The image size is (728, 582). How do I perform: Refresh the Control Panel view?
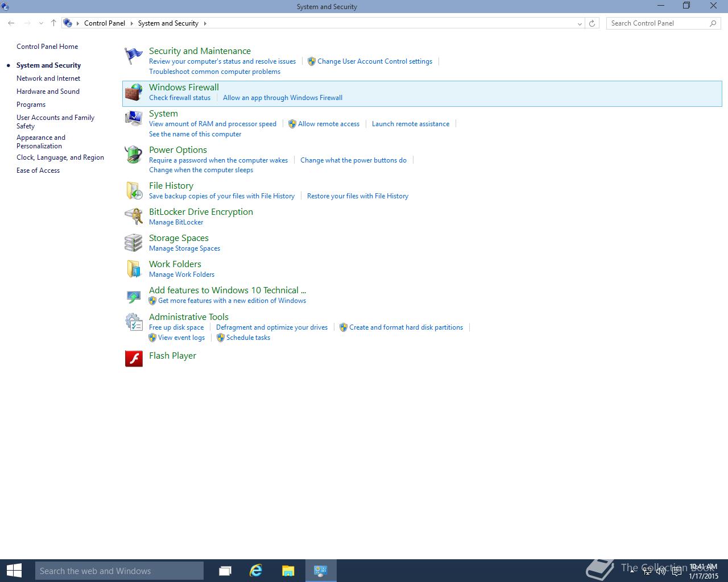(592, 23)
